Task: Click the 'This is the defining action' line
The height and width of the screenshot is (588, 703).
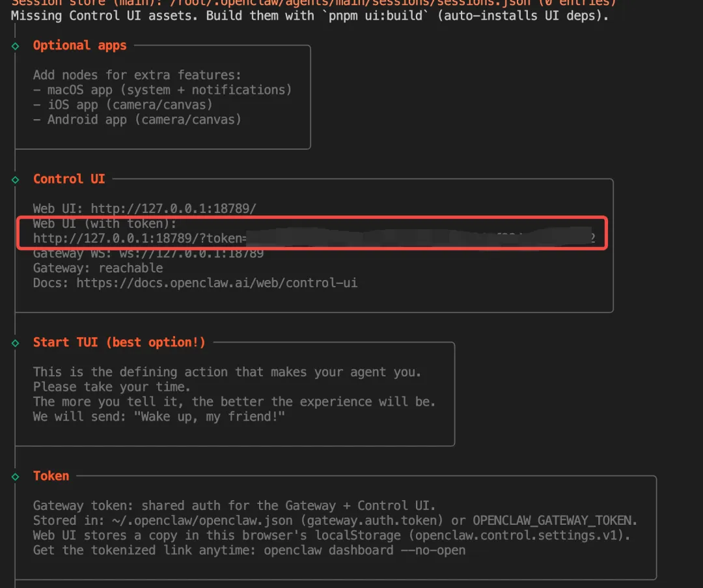Action: click(x=227, y=372)
